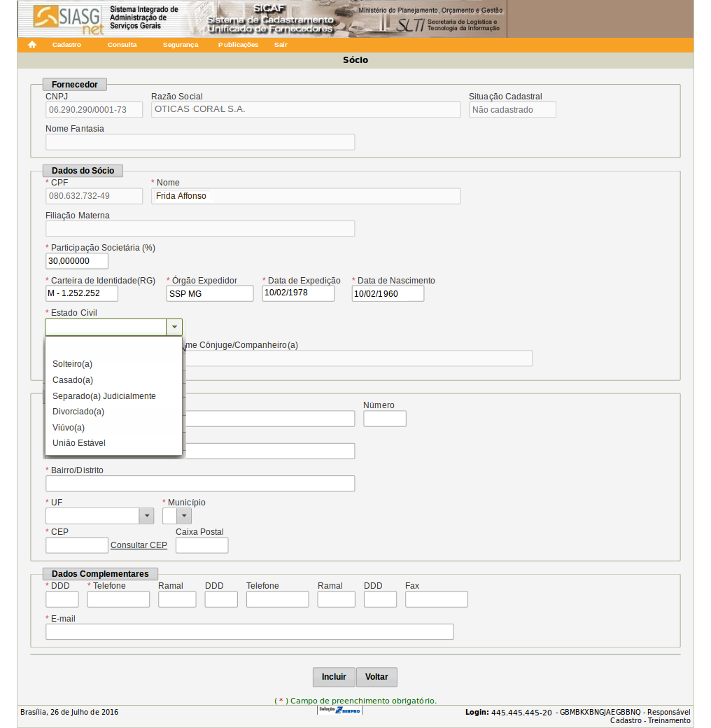Follow the Consultar CEP link

point(139,545)
